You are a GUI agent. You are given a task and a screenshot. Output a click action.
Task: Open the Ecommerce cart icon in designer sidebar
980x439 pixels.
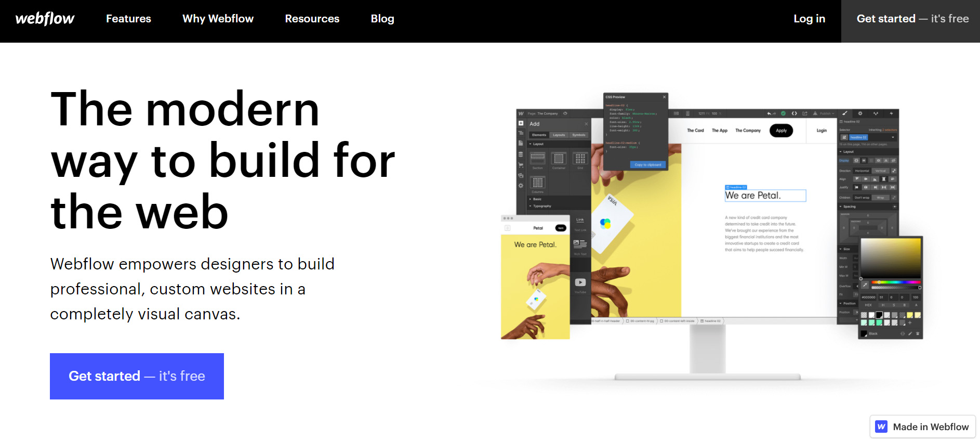click(521, 165)
